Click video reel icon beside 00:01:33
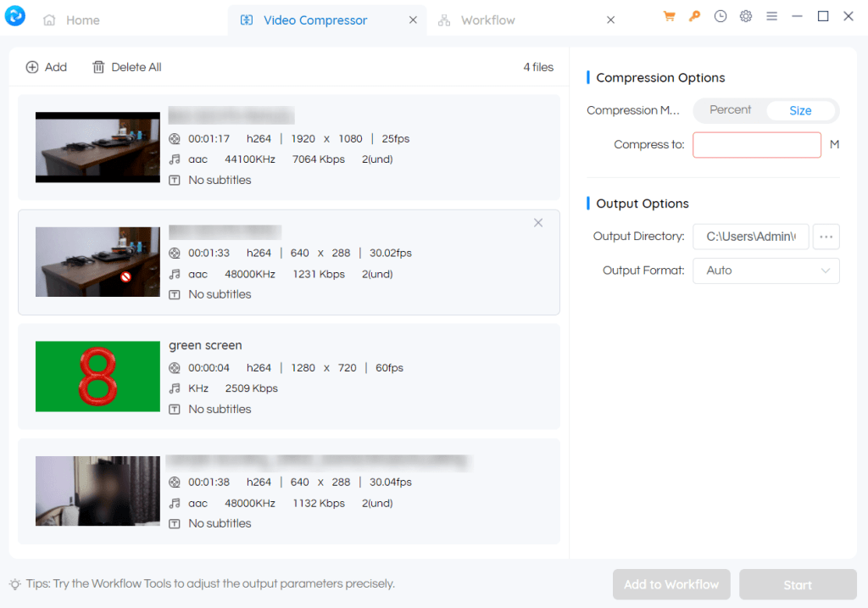This screenshot has height=608, width=868. tap(175, 253)
